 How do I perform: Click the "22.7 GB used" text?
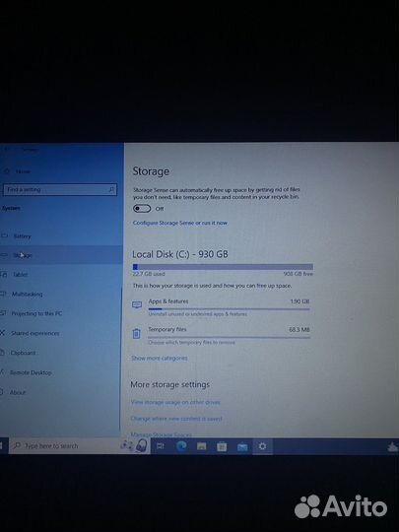pos(149,274)
